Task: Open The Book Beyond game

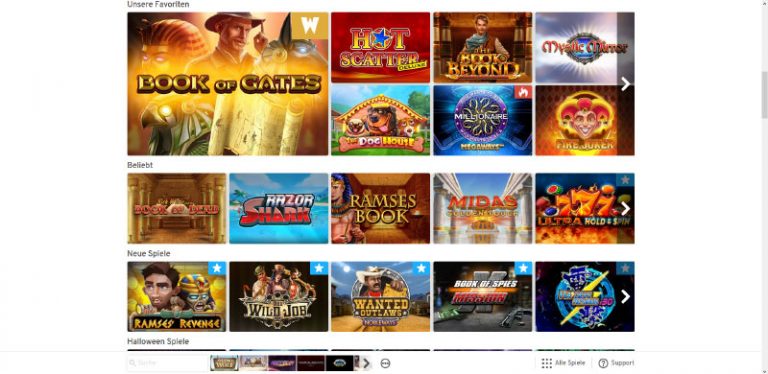Action: click(482, 47)
